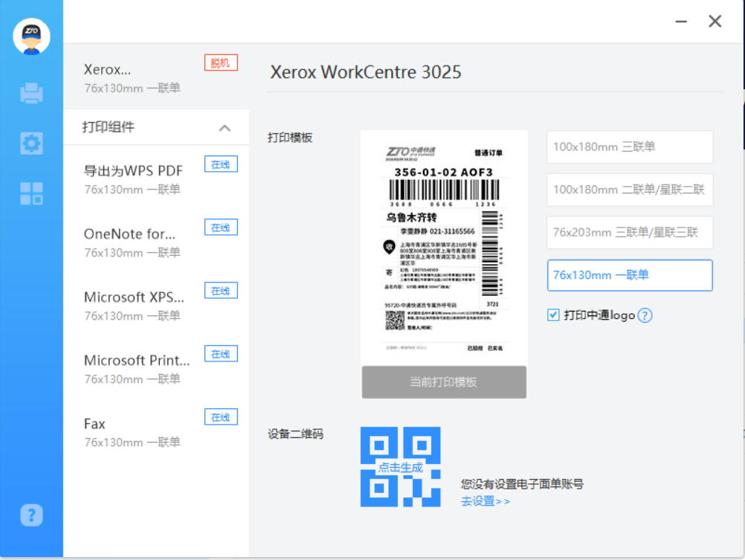
Task: Minimize the window
Action: coord(680,22)
